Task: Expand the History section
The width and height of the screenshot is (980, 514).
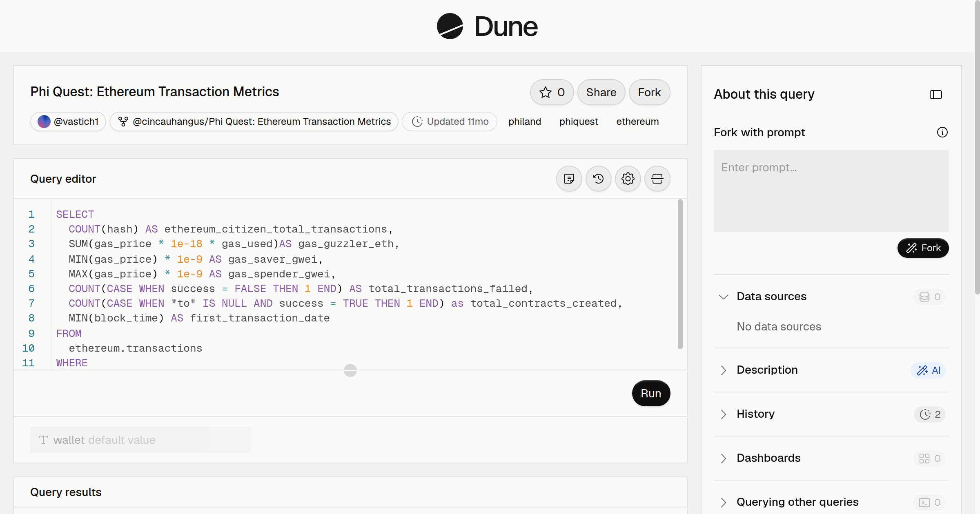Action: tap(724, 414)
